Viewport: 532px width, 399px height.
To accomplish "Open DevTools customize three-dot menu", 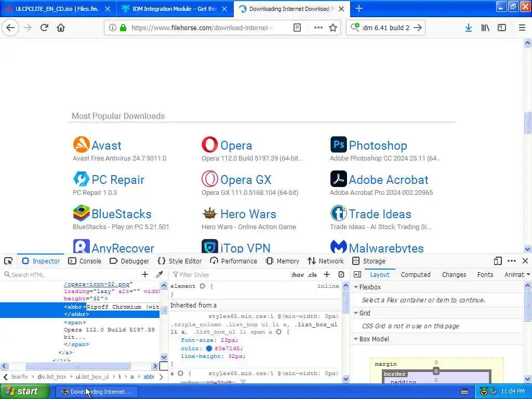I will click(512, 261).
